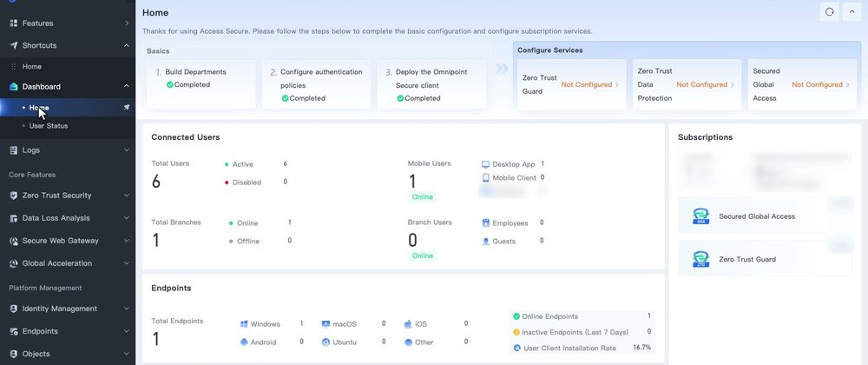Click the Mobile Client phone icon
Image resolution: width=868 pixels, height=365 pixels.
(x=485, y=178)
